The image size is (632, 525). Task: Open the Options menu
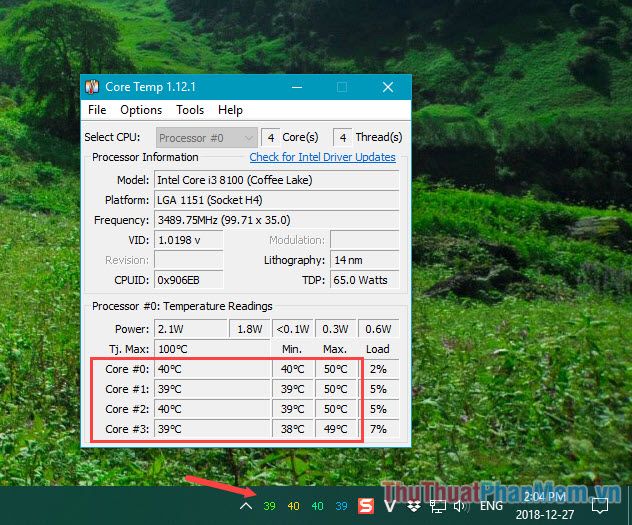click(141, 110)
